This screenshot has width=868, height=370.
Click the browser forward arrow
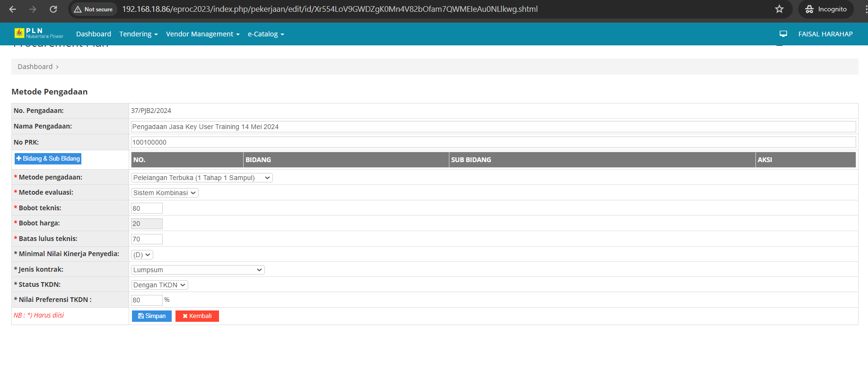tap(33, 9)
